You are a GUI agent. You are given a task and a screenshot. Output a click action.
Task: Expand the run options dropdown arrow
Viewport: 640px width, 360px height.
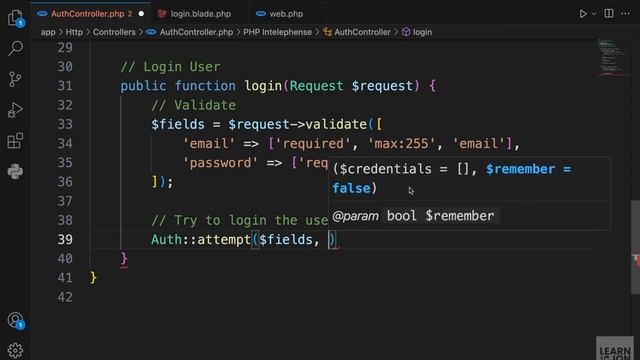594,14
